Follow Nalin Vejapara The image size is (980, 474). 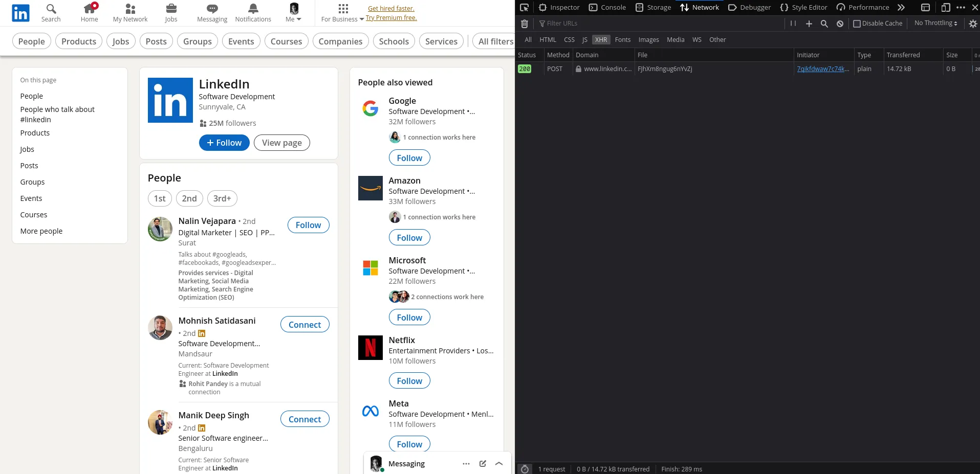click(x=309, y=225)
